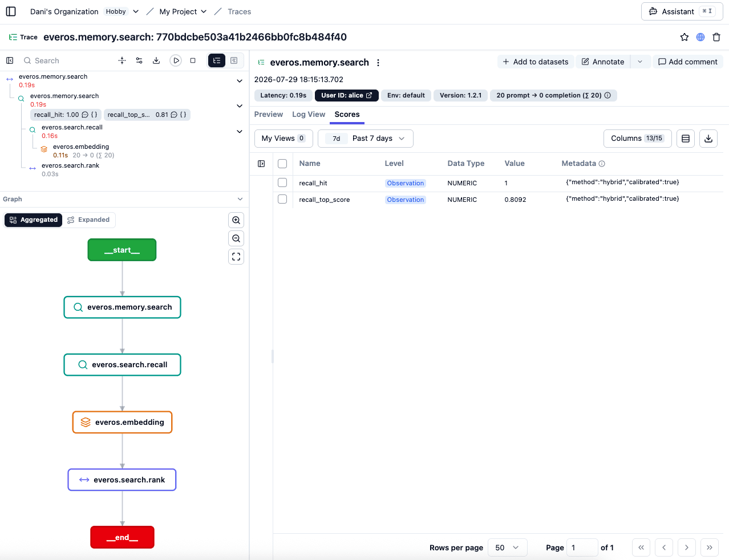Screen dimensions: 729x560
Task: Check the recall_top_score row checkbox
Action: [x=282, y=199]
